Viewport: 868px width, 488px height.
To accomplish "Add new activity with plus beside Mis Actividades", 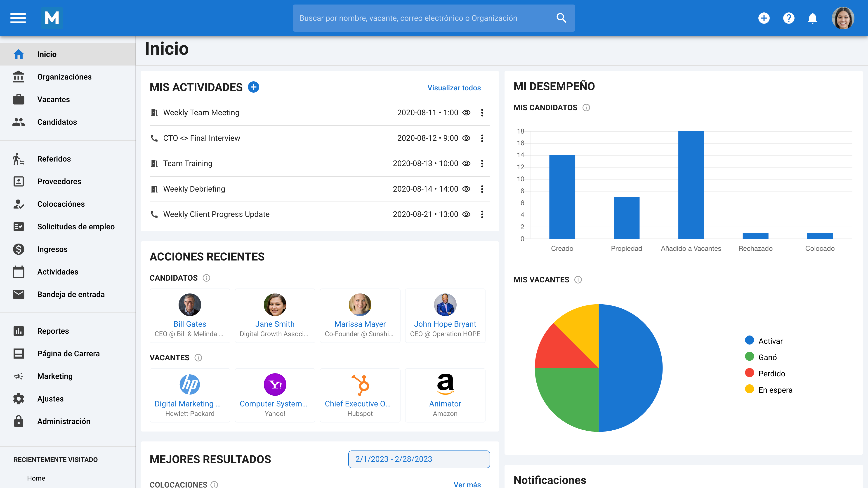I will [x=253, y=87].
